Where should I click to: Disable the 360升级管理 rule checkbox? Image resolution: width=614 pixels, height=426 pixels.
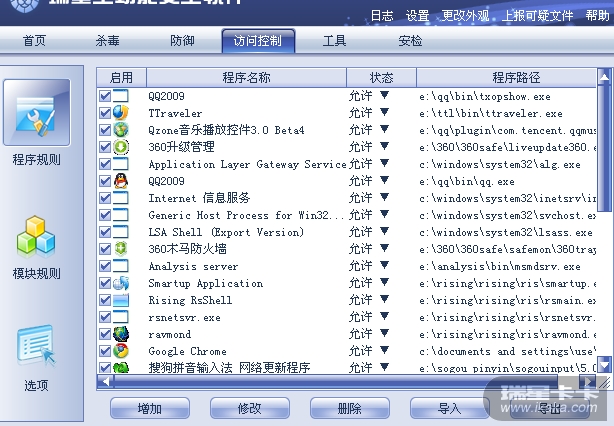pos(105,147)
